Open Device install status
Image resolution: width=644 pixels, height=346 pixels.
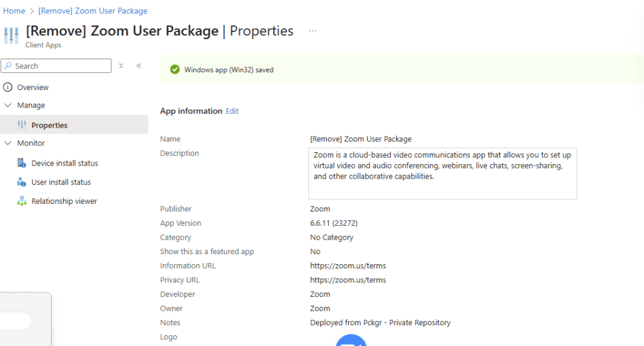(x=64, y=164)
